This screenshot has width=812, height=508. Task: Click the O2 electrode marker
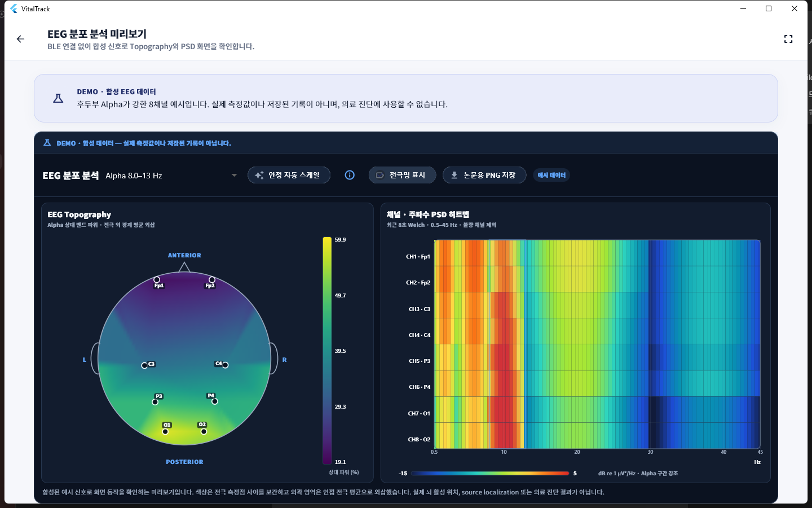pyautogui.click(x=204, y=432)
